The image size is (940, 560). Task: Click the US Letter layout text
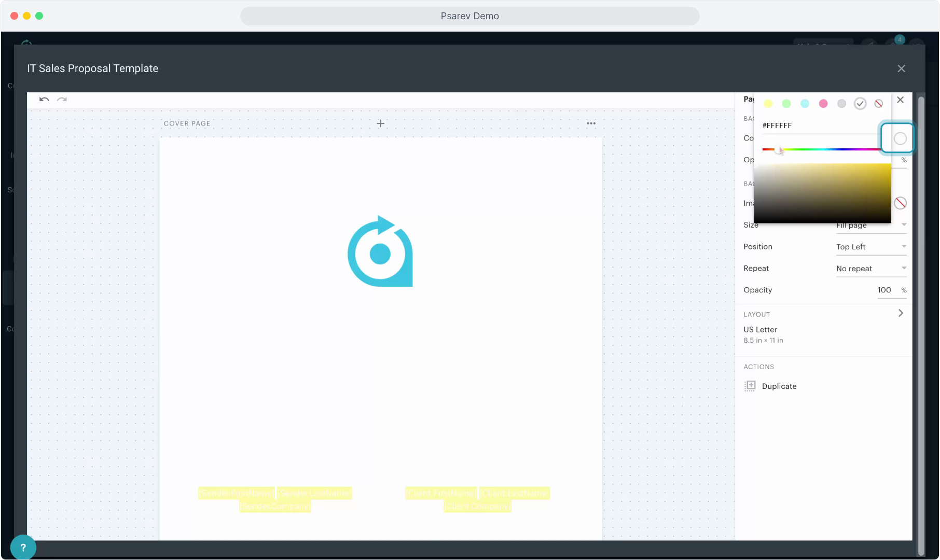[760, 330]
